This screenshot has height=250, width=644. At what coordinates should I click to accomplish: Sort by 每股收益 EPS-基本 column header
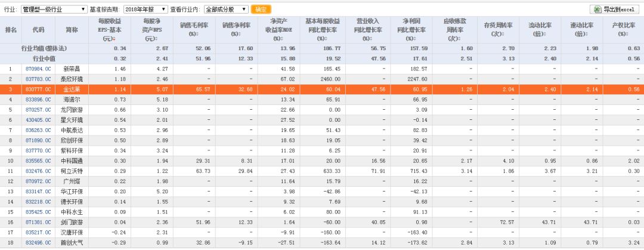[110, 30]
